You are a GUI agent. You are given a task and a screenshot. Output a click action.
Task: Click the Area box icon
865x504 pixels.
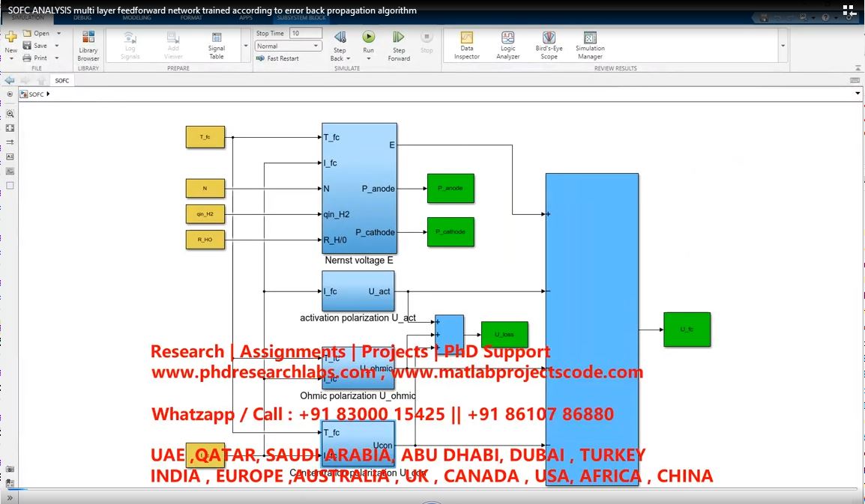[x=10, y=185]
